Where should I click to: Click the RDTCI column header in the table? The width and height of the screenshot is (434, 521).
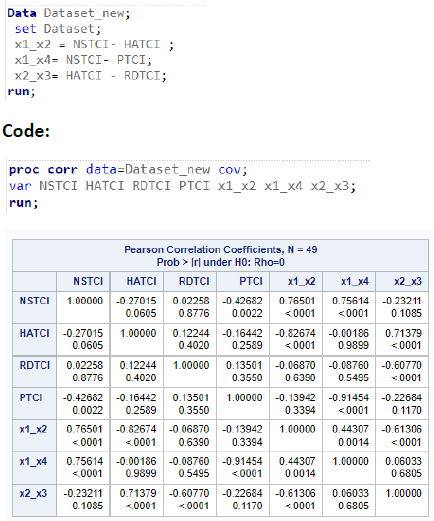tap(194, 281)
